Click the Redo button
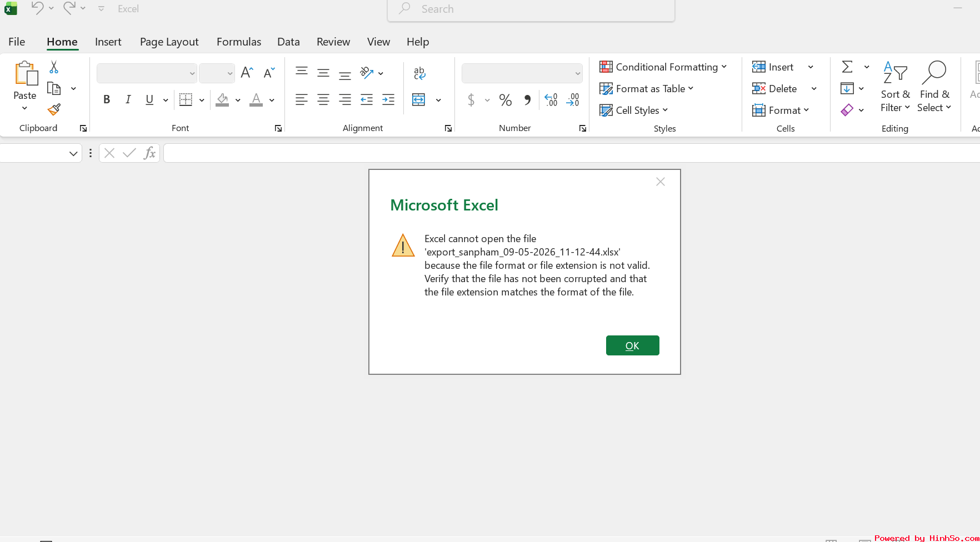 pos(69,8)
